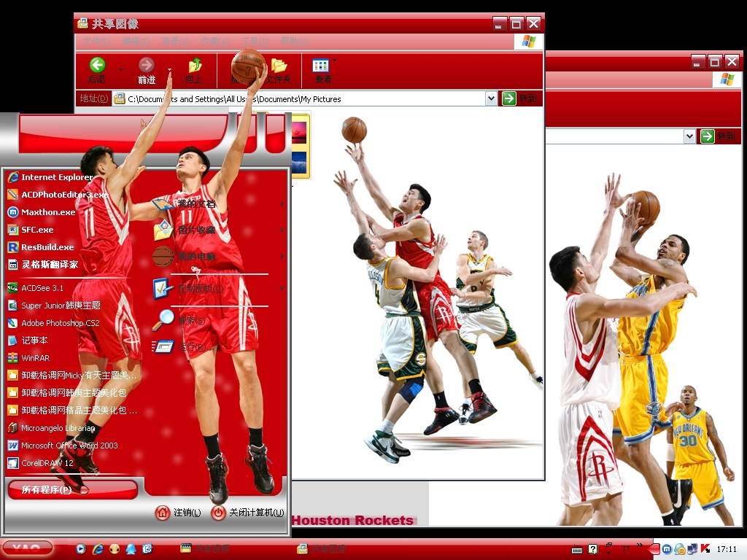Run SFC.exe from the Start menu
This screenshot has height=560, width=747.
coord(31,230)
